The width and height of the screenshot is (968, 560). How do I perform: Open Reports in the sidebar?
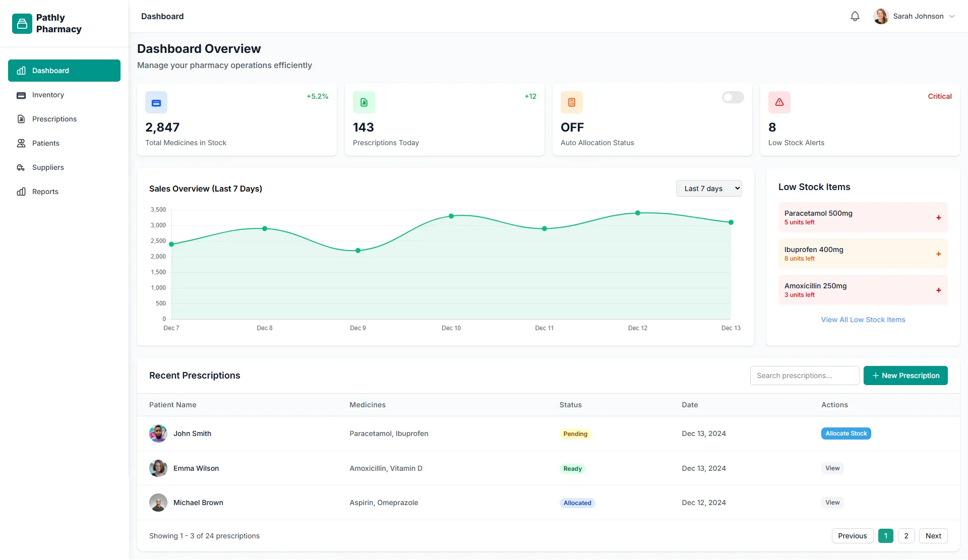pos(64,192)
